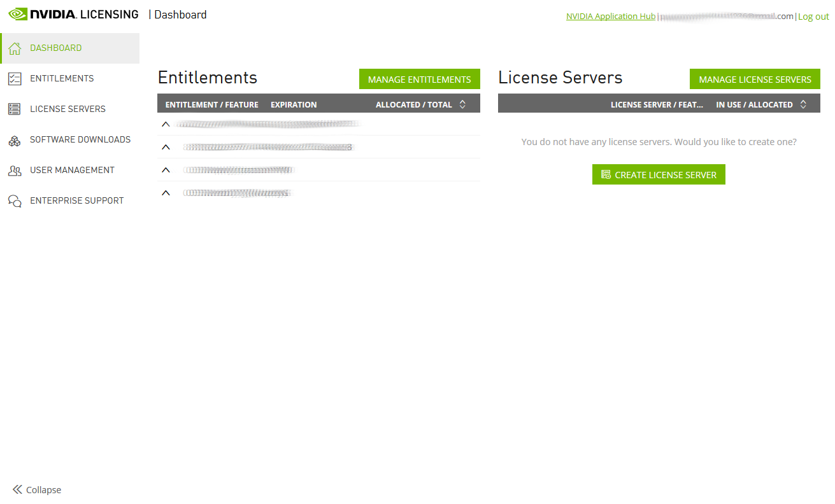Image resolution: width=835 pixels, height=504 pixels.
Task: Collapse the second entitlement row
Action: tap(166, 147)
